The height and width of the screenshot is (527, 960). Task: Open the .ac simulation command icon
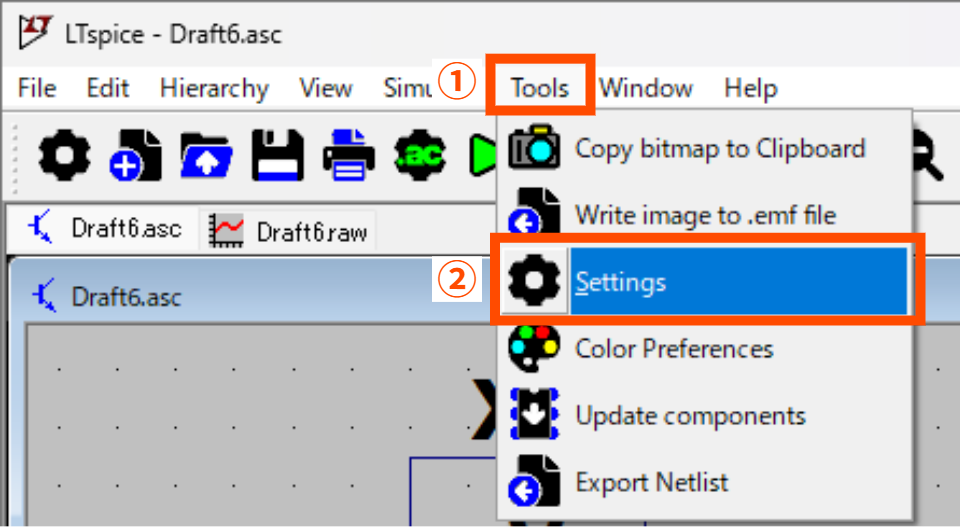420,155
